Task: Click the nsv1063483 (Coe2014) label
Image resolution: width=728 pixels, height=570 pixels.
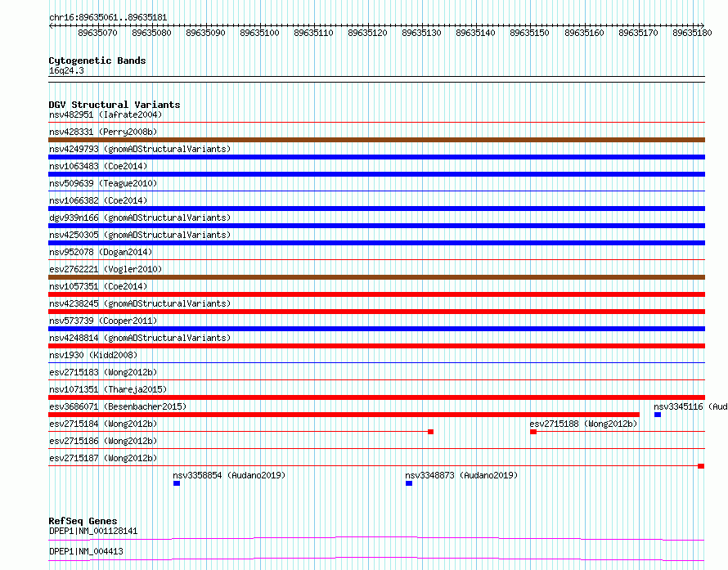Action: click(98, 166)
